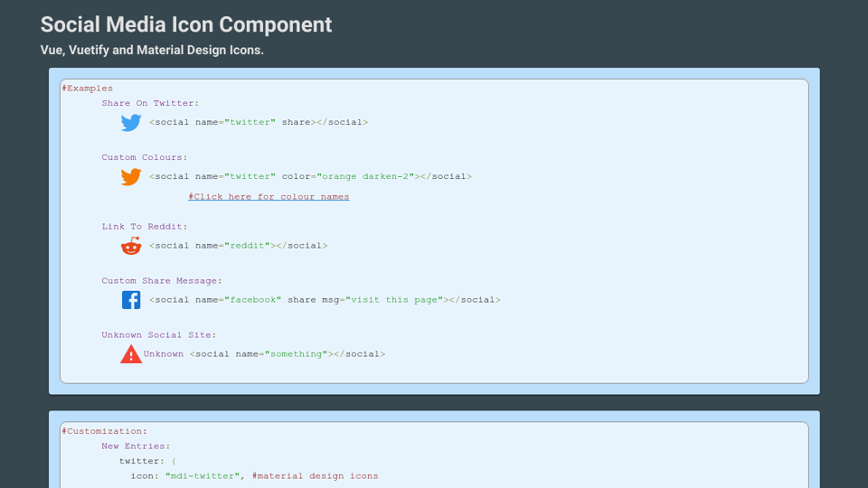
Task: Click the reddit social code snippet
Action: (239, 245)
